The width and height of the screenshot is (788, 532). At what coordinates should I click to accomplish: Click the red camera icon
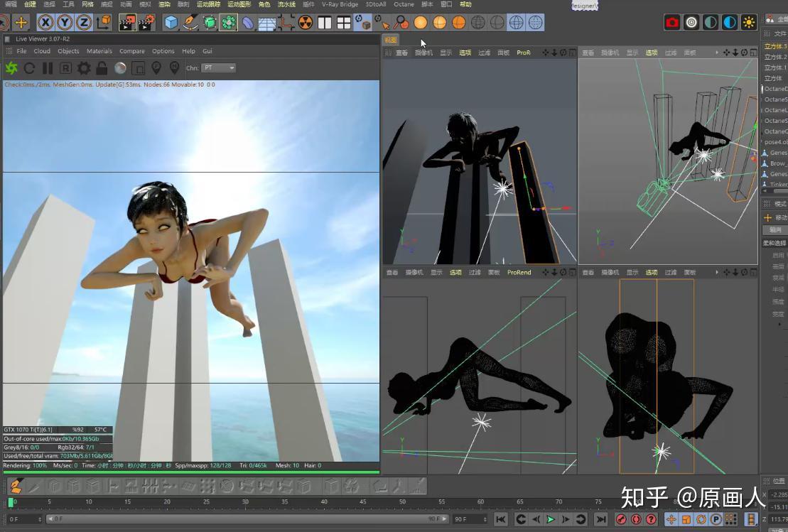(x=671, y=23)
